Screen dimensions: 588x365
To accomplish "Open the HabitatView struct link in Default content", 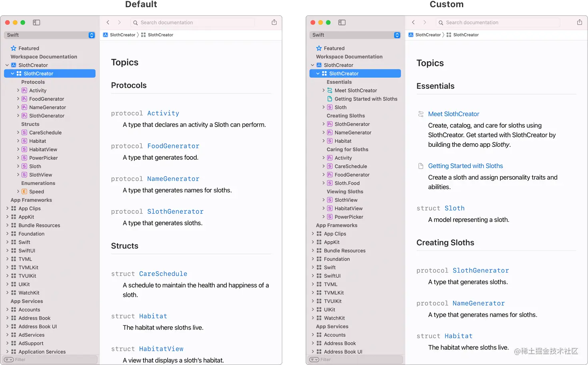I will 161,349.
